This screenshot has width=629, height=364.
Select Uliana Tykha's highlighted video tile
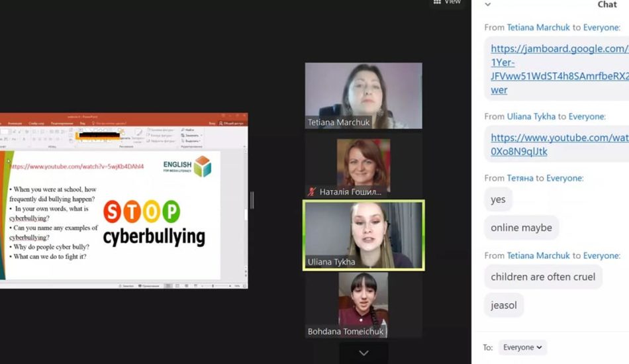click(x=363, y=235)
